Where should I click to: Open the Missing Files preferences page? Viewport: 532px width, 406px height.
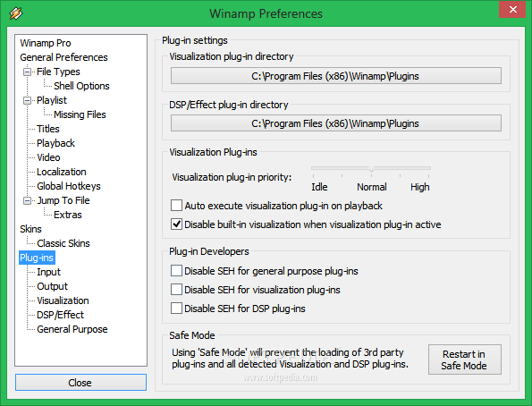point(80,114)
